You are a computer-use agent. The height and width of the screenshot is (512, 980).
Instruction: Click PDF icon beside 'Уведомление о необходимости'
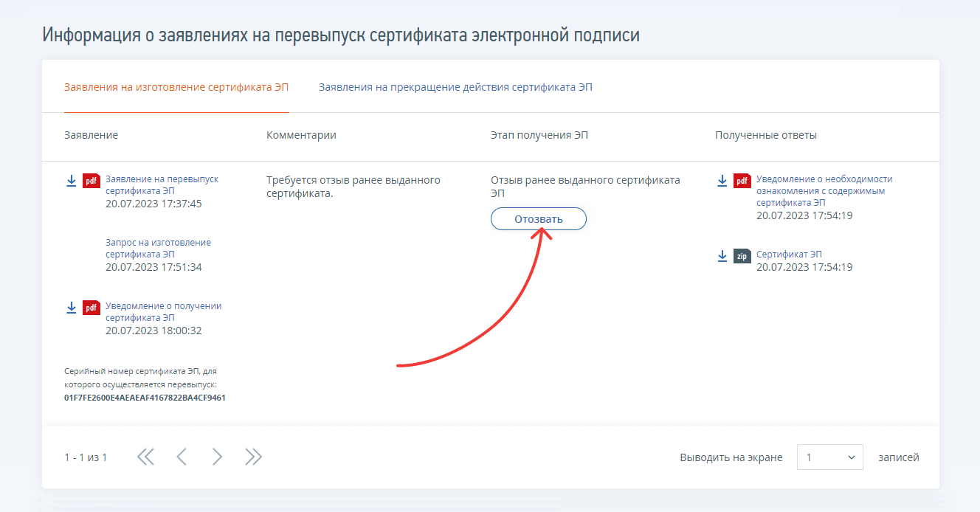coord(742,181)
